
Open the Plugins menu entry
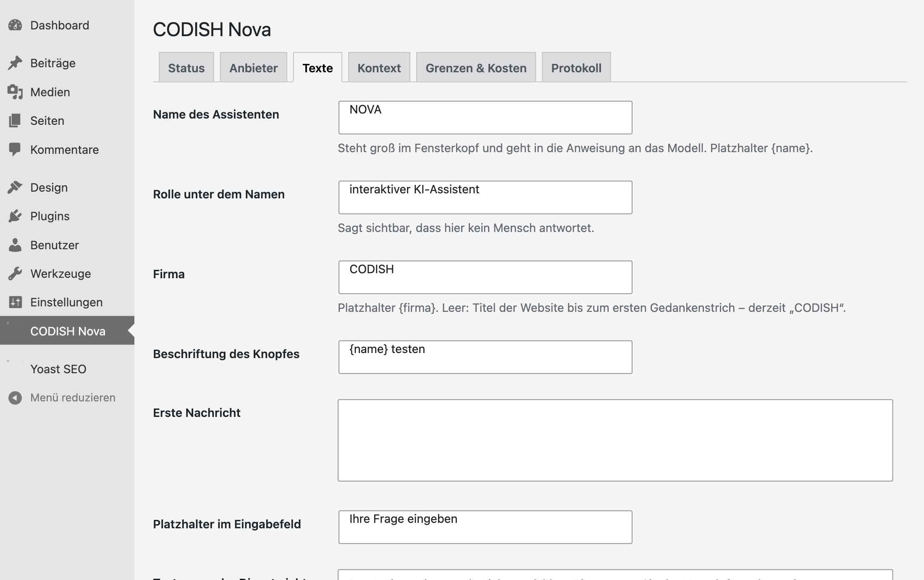coord(67,216)
